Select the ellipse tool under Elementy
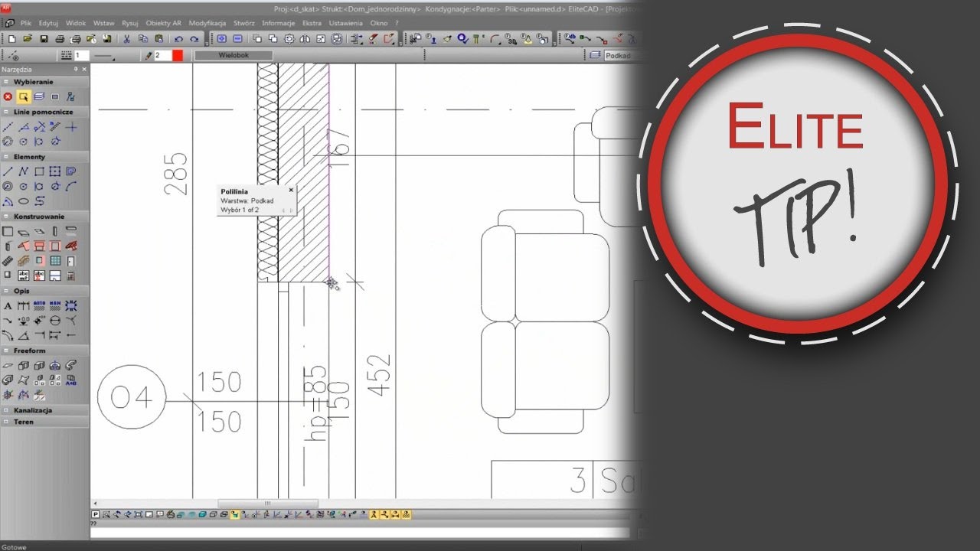The height and width of the screenshot is (551, 980). pos(24,201)
